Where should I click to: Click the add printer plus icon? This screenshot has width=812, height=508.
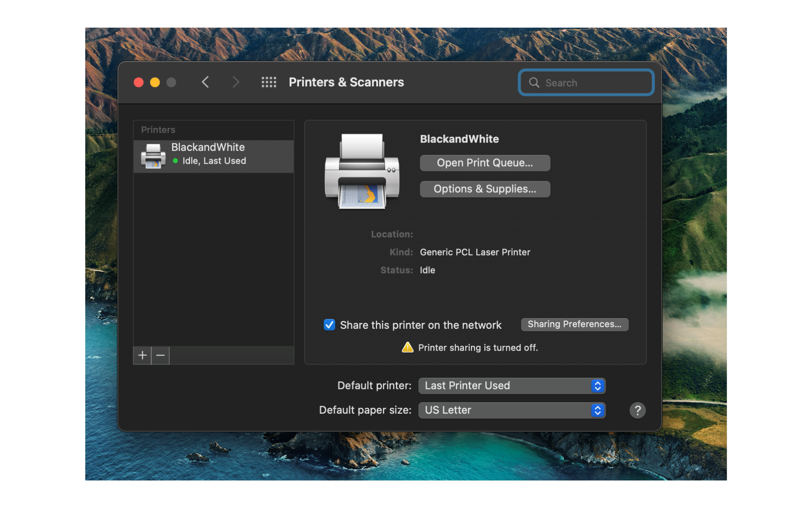pyautogui.click(x=142, y=355)
